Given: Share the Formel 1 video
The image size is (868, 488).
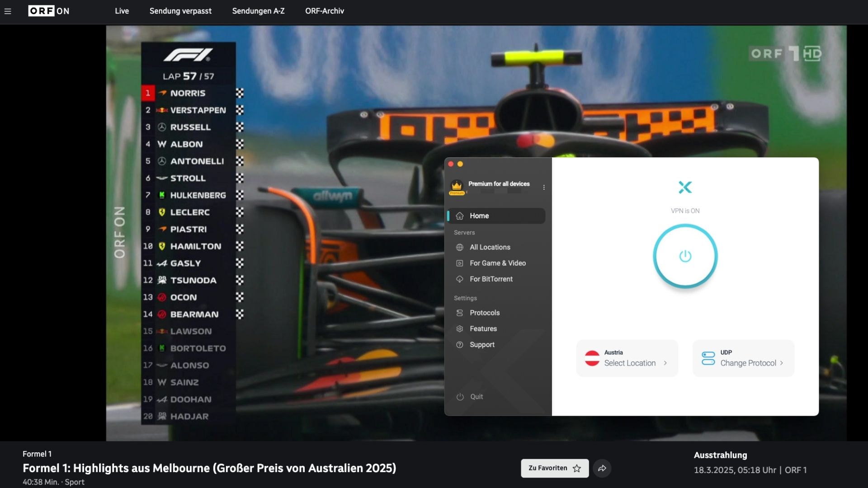Looking at the screenshot, I should click(x=602, y=468).
